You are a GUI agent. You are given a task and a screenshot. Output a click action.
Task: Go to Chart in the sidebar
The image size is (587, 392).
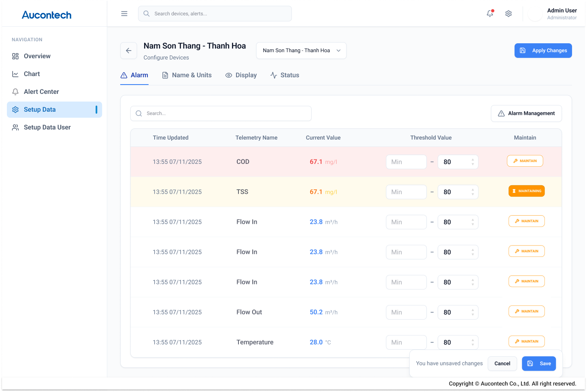click(32, 74)
